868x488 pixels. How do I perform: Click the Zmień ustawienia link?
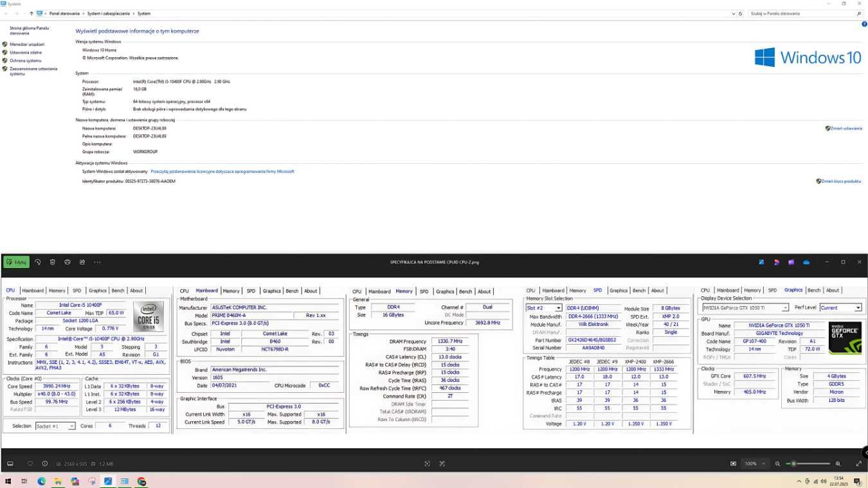845,128
